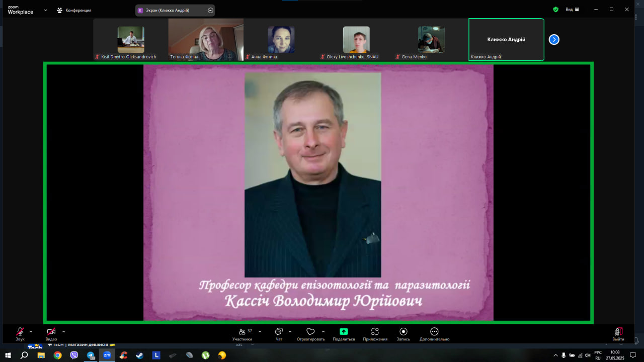Viewport: 644px width, 362px height.
Task: Open the Дополнительно more options icon
Action: click(x=434, y=332)
